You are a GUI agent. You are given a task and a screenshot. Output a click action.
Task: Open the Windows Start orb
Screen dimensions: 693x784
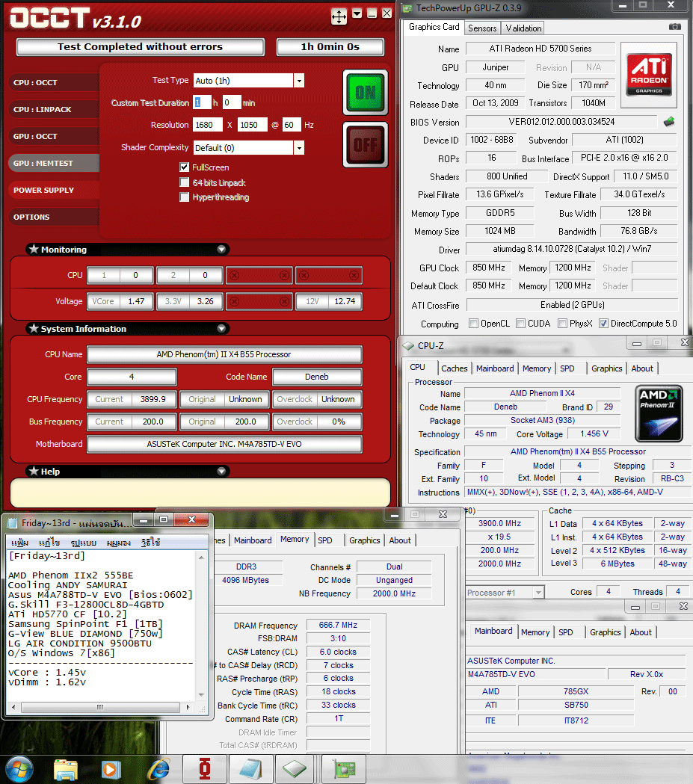tap(19, 770)
